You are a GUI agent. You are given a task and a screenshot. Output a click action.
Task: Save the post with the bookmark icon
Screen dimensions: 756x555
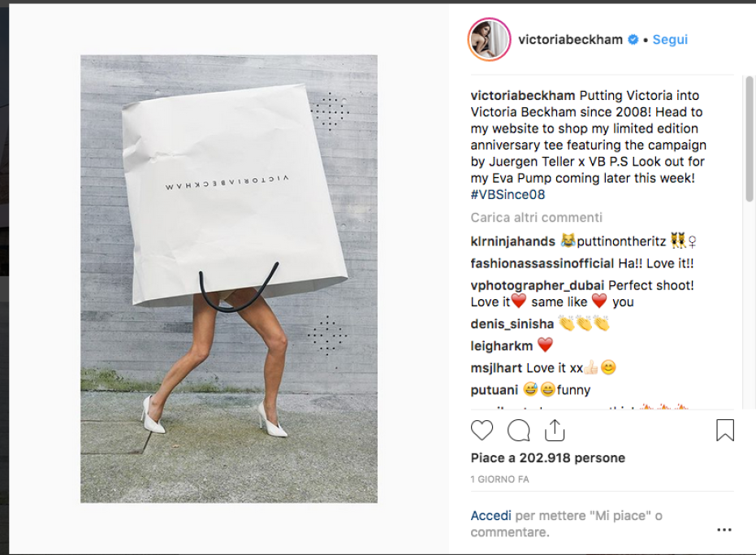tap(724, 430)
